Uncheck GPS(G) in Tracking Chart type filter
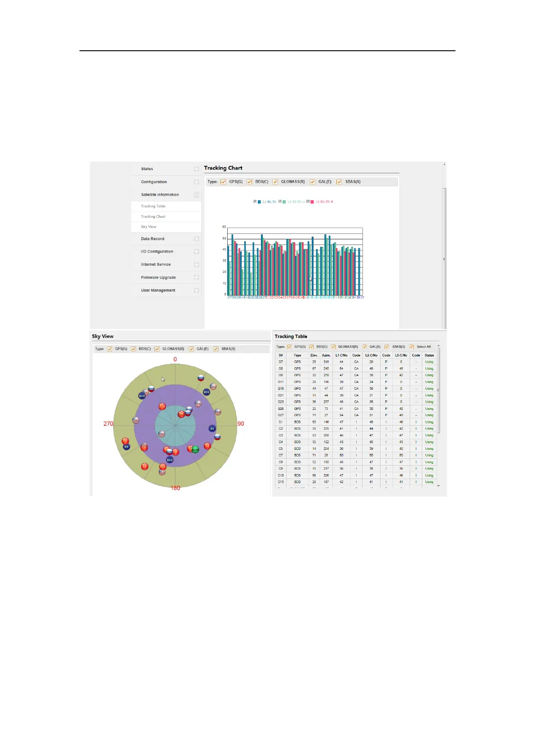The width and height of the screenshot is (535, 756). pyautogui.click(x=223, y=182)
